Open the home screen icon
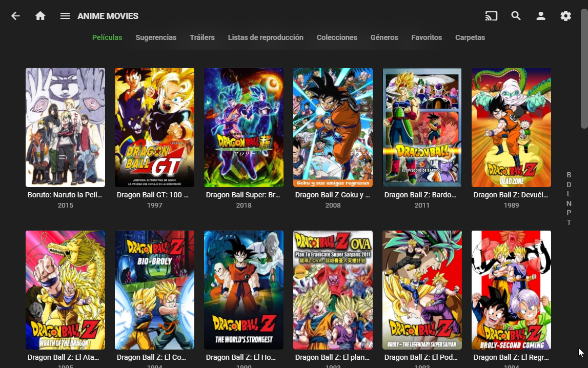The height and width of the screenshot is (368, 588). pos(40,16)
